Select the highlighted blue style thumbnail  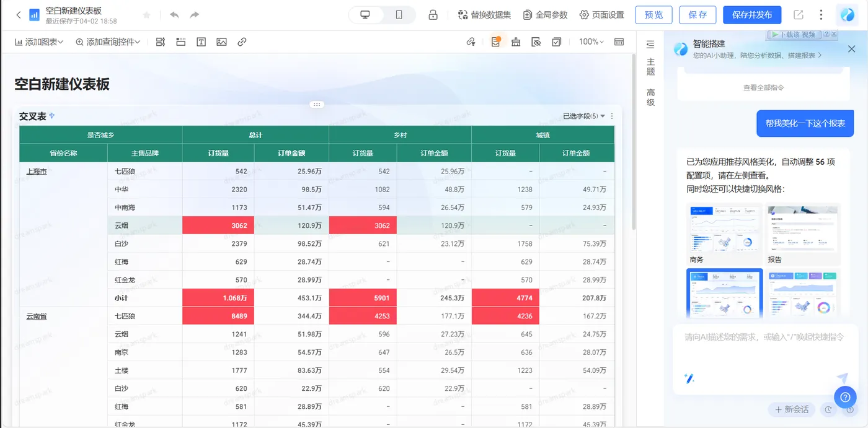pos(724,293)
